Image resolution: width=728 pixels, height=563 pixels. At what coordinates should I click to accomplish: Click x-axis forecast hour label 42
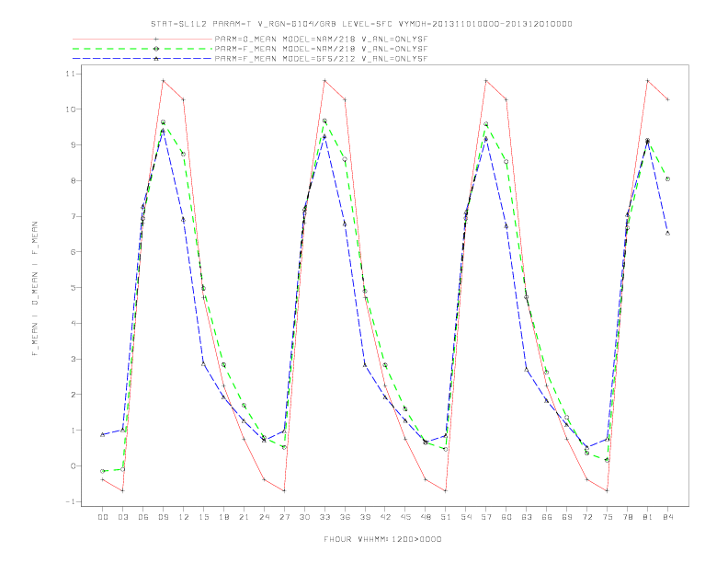pos(385,517)
